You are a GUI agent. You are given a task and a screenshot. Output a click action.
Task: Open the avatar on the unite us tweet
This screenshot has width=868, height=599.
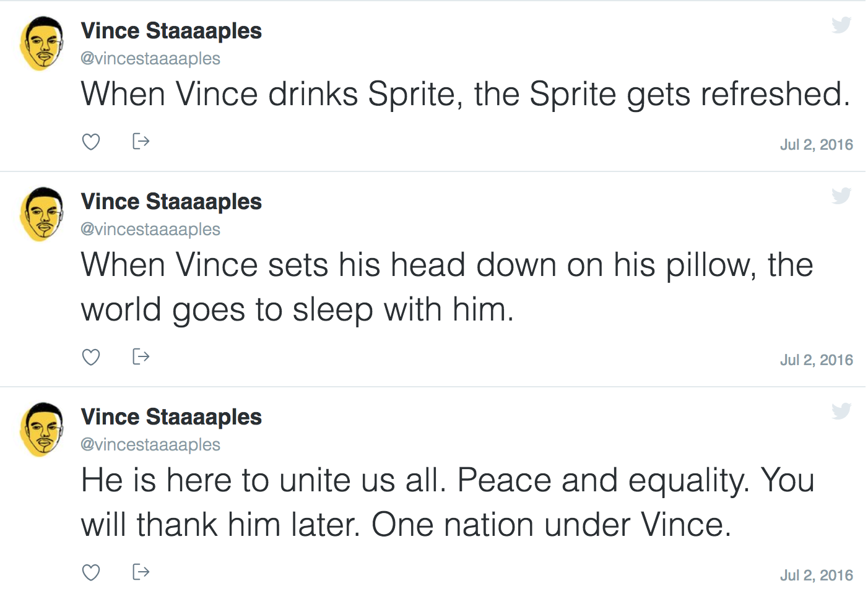point(42,429)
